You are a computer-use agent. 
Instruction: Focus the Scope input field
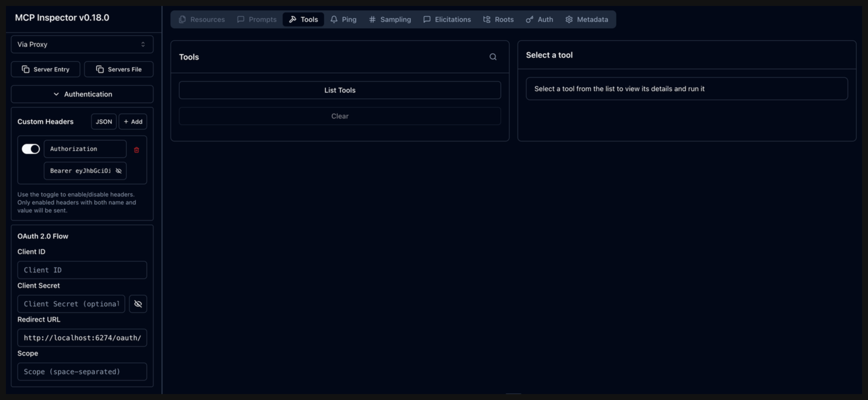click(82, 372)
